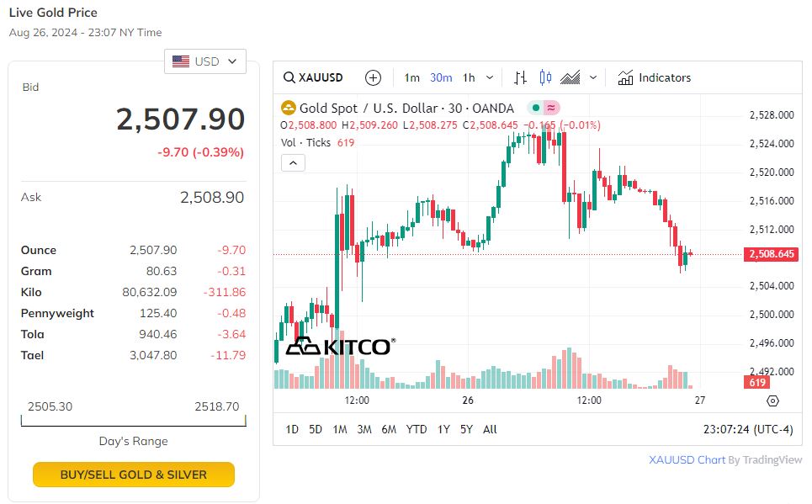Click the timezone 23:07:24 (UTC-4) label
Screen dimensions: 812x504
pos(747,429)
